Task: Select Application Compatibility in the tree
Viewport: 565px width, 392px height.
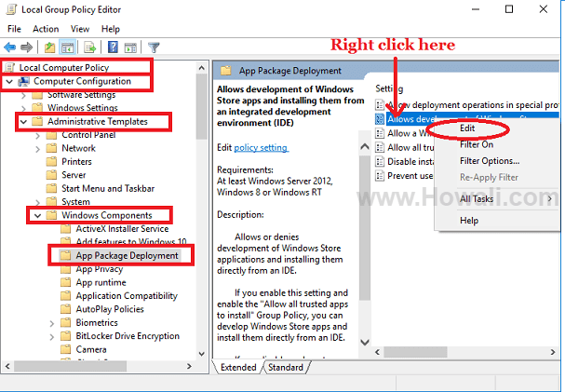Action: [127, 296]
